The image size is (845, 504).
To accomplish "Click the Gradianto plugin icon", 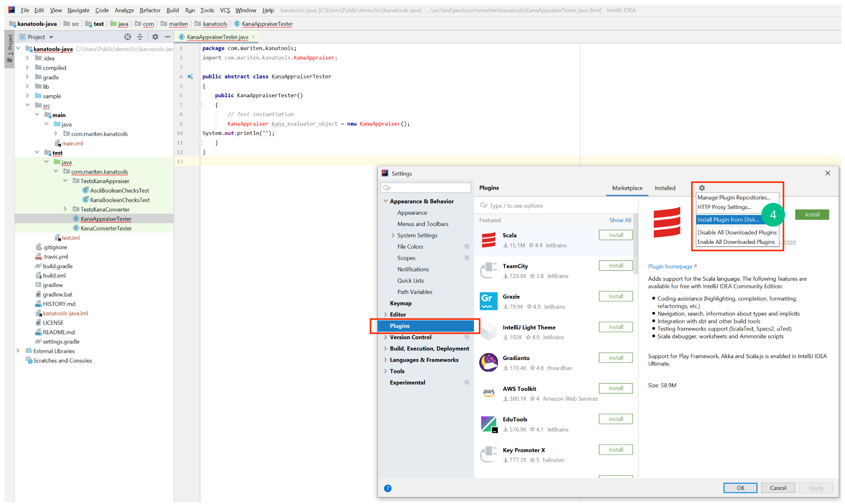I will (x=489, y=362).
